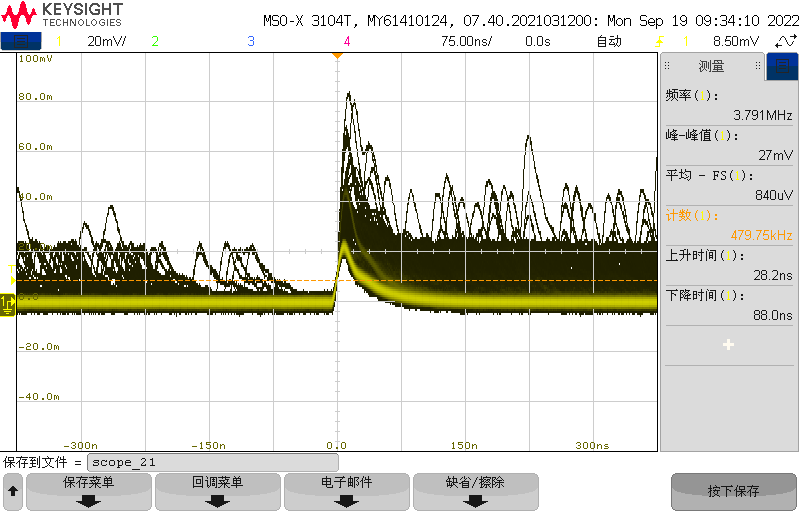The image size is (800, 512).
Task: Click the 8.50mV trigger level value
Action: tap(735, 41)
